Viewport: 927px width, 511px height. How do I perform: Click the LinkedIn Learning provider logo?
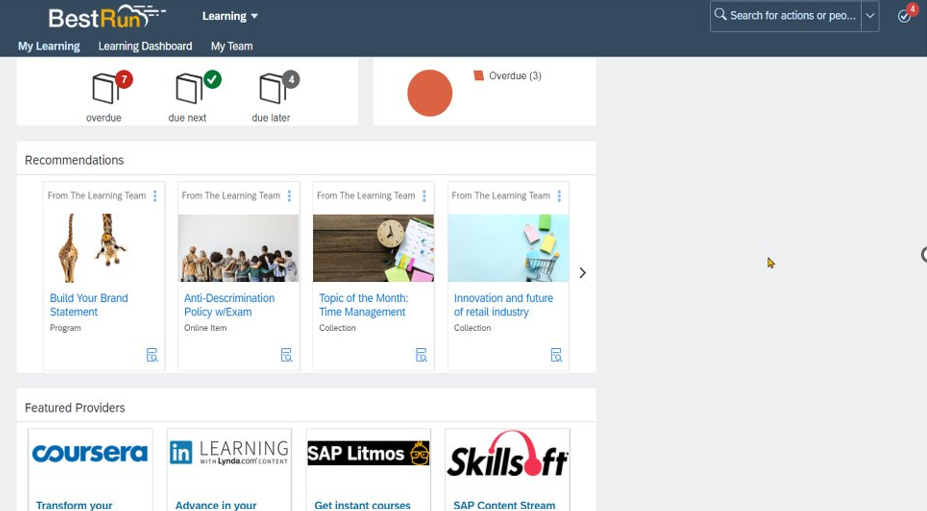pos(229,453)
